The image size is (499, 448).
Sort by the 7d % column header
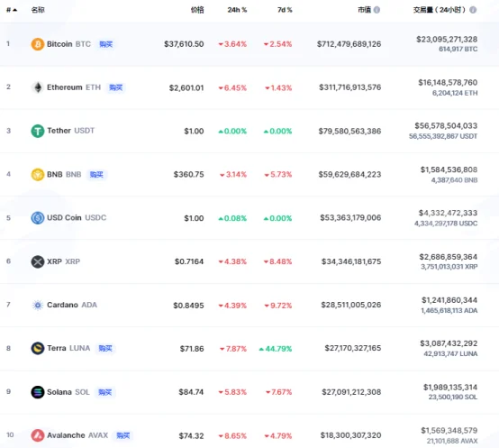point(285,10)
